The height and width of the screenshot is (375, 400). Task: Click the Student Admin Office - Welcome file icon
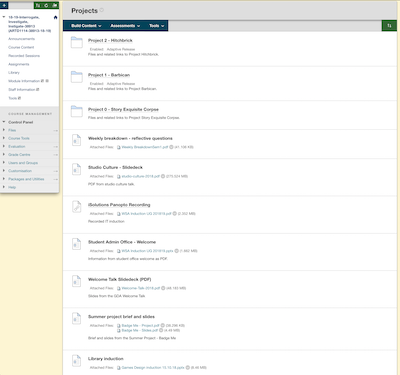76,244
